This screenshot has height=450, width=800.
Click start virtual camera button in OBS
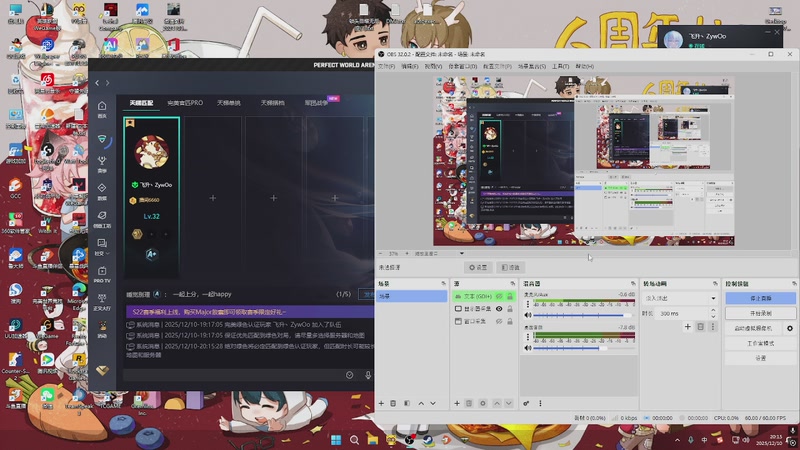tap(753, 328)
